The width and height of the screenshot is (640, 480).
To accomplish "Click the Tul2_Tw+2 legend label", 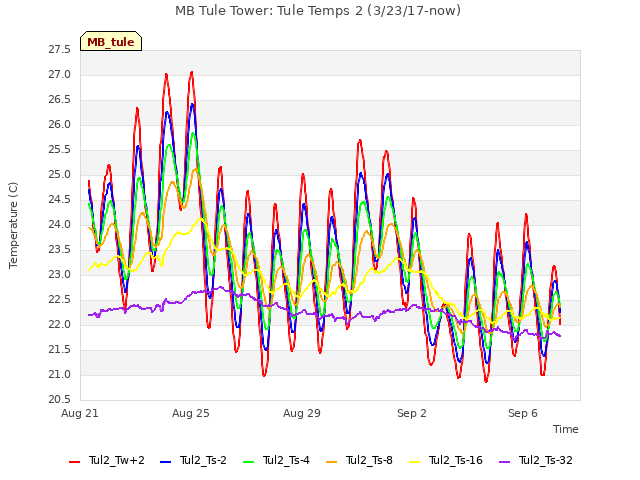I will 117,460.
